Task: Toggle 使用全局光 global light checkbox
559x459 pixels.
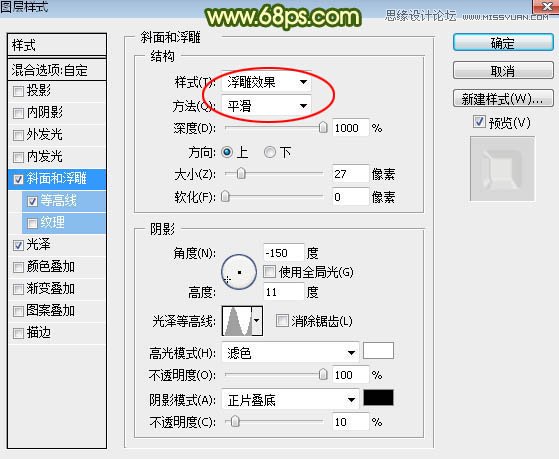Action: 269,272
